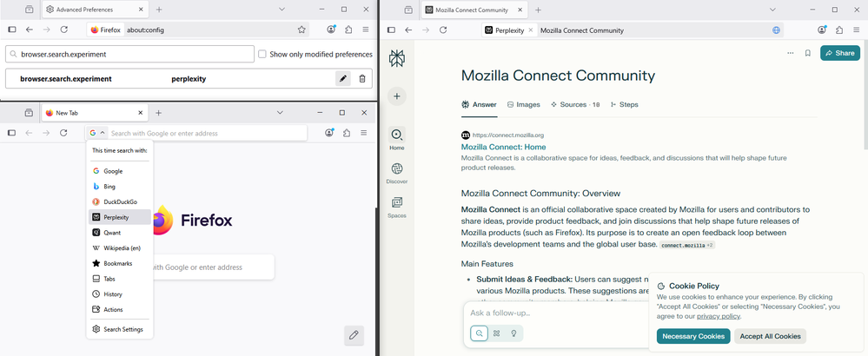
Task: Open the tab manager icon in the Advanced Preferences window
Action: (x=29, y=10)
